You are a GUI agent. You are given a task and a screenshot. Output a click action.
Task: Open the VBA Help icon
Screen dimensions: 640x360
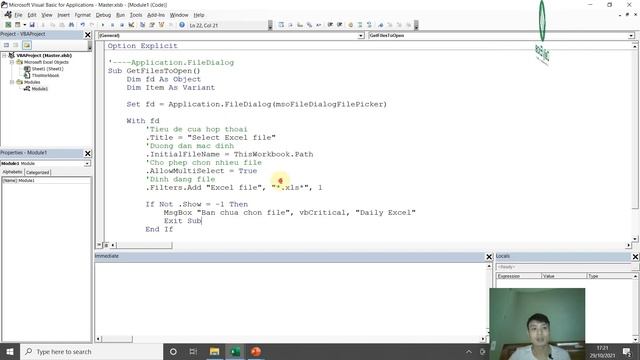[182, 25]
